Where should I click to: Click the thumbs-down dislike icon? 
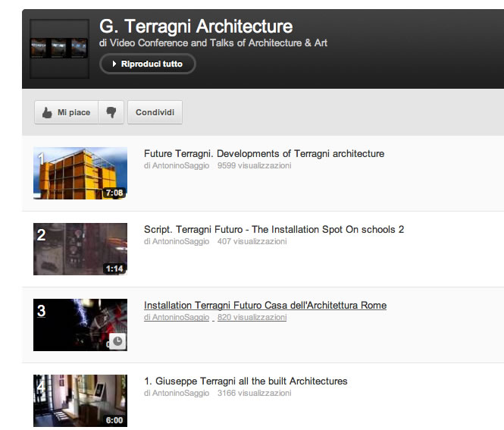[x=111, y=112]
